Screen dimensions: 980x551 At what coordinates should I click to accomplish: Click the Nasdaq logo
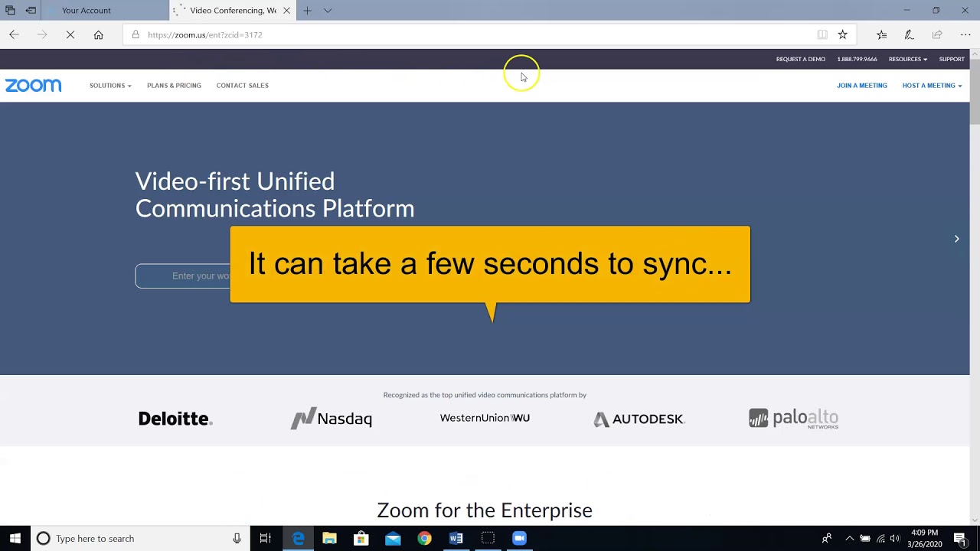coord(332,419)
